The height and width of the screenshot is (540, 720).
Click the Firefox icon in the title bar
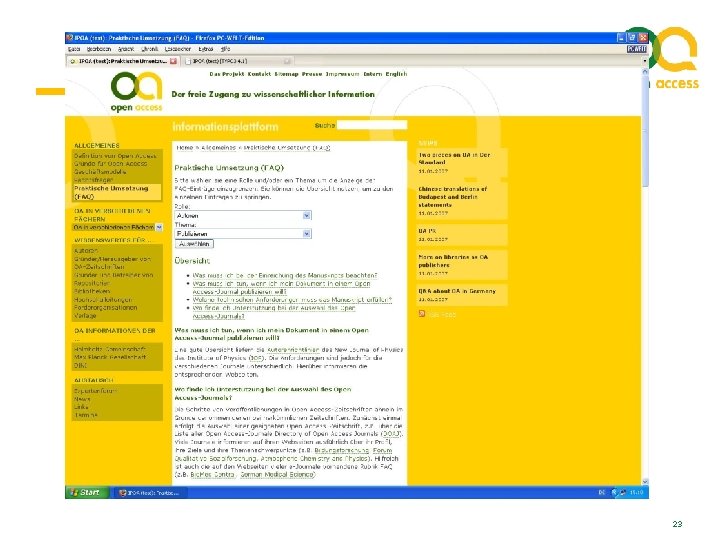coord(70,38)
